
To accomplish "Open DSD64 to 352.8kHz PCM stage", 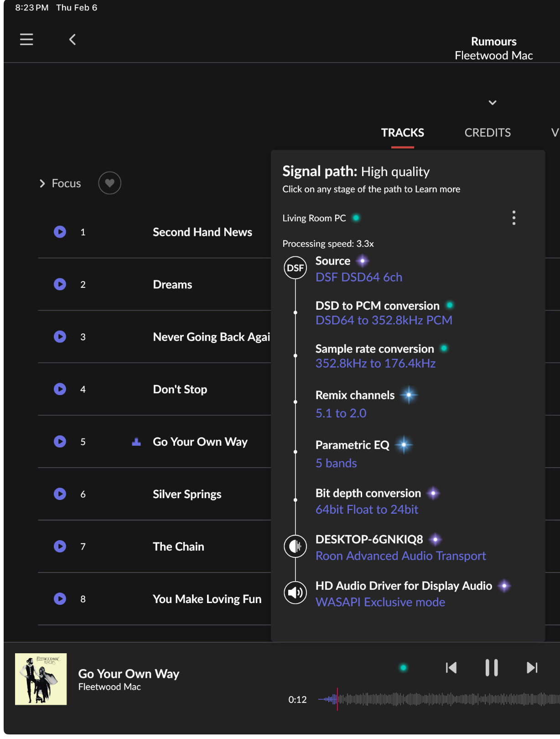I will (x=384, y=320).
